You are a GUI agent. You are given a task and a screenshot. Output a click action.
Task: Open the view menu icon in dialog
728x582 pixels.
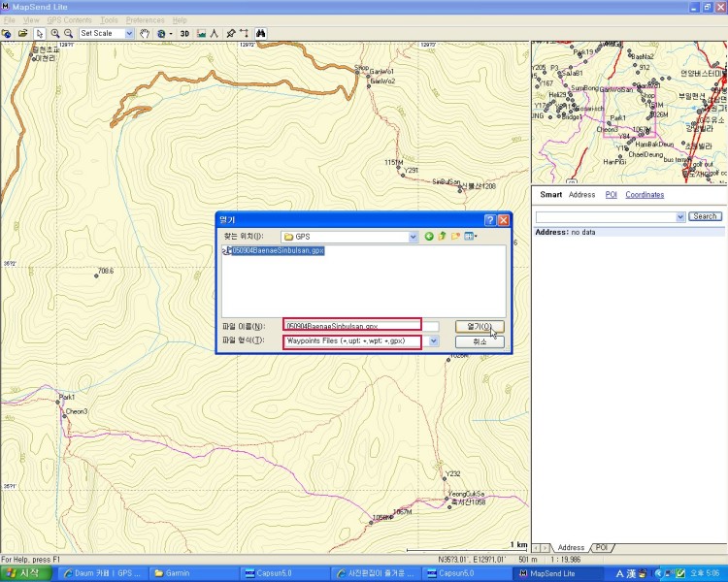coord(471,237)
